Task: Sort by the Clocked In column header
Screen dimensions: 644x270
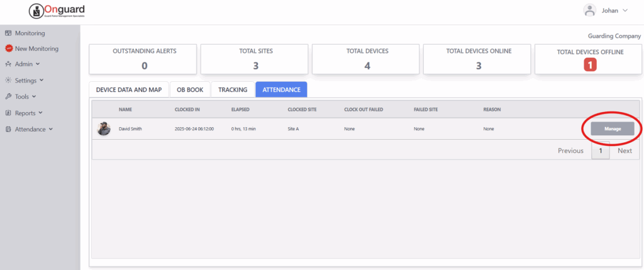Action: pyautogui.click(x=187, y=110)
